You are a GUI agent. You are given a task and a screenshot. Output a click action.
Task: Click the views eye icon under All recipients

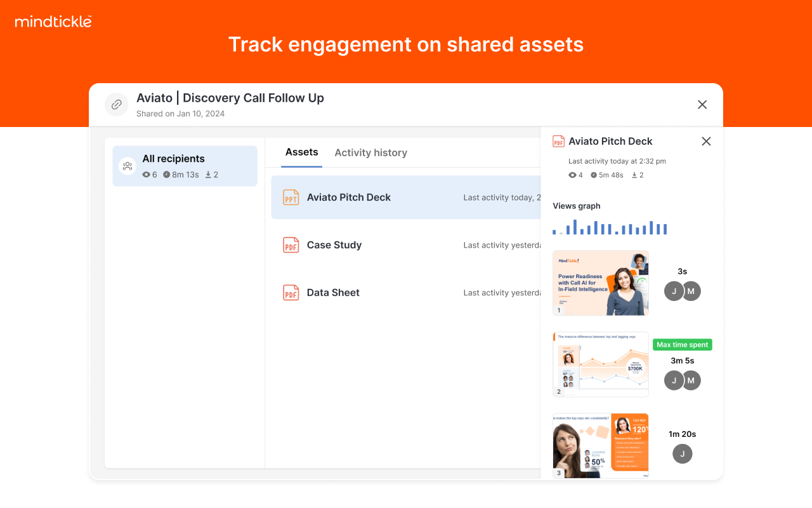pos(147,175)
